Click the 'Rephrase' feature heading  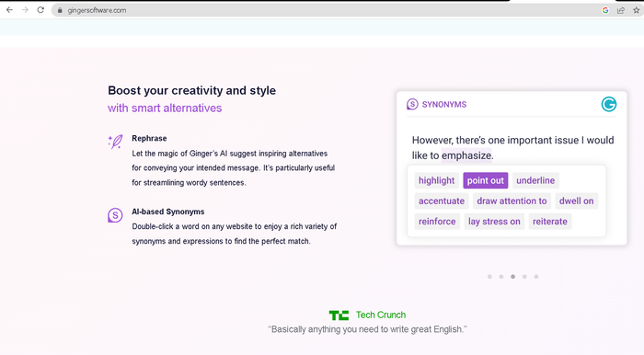[x=149, y=138]
